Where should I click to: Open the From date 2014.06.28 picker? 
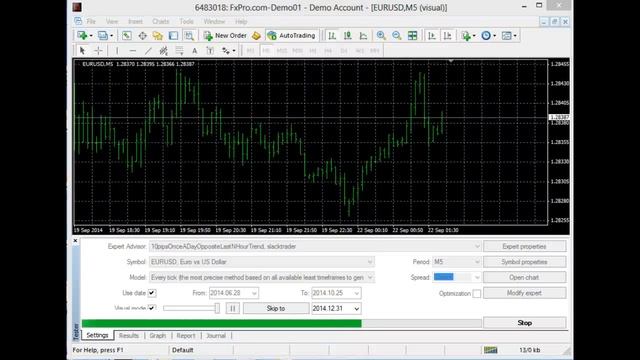point(254,293)
